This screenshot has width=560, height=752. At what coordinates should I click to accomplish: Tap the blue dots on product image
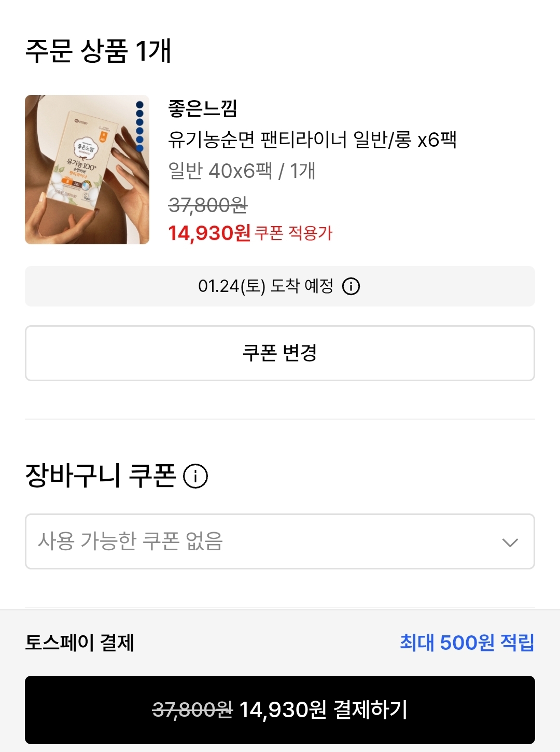139,126
